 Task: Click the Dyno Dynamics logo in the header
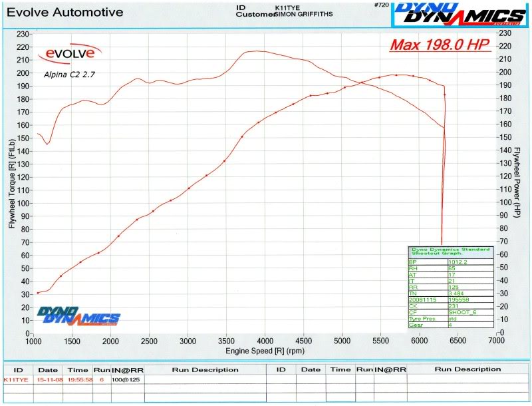(x=460, y=15)
